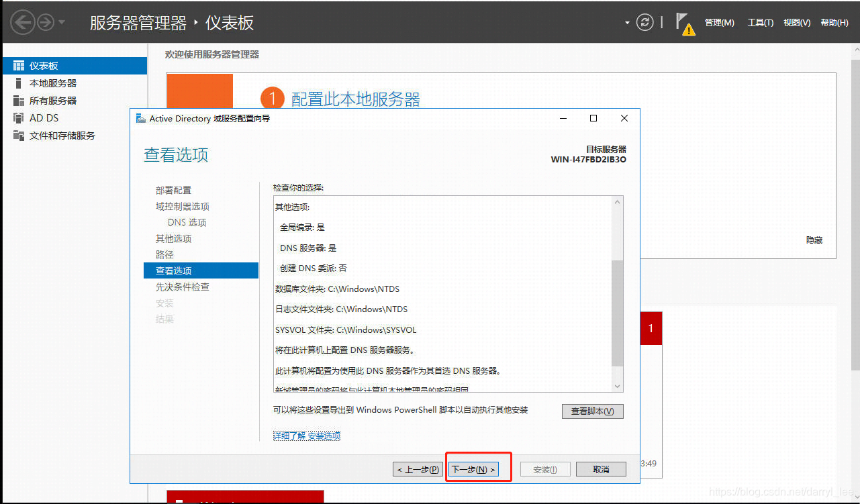Click the refresh icon in the header
The image size is (860, 504).
coord(644,22)
